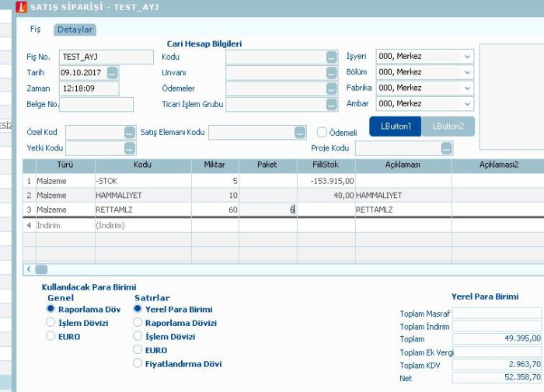Select row number 1 header

pyautogui.click(x=30, y=181)
